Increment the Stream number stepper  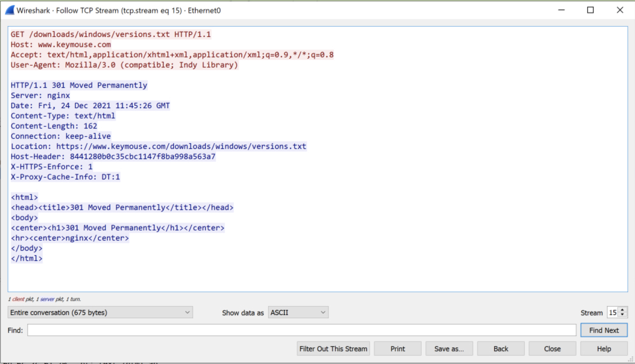point(623,310)
